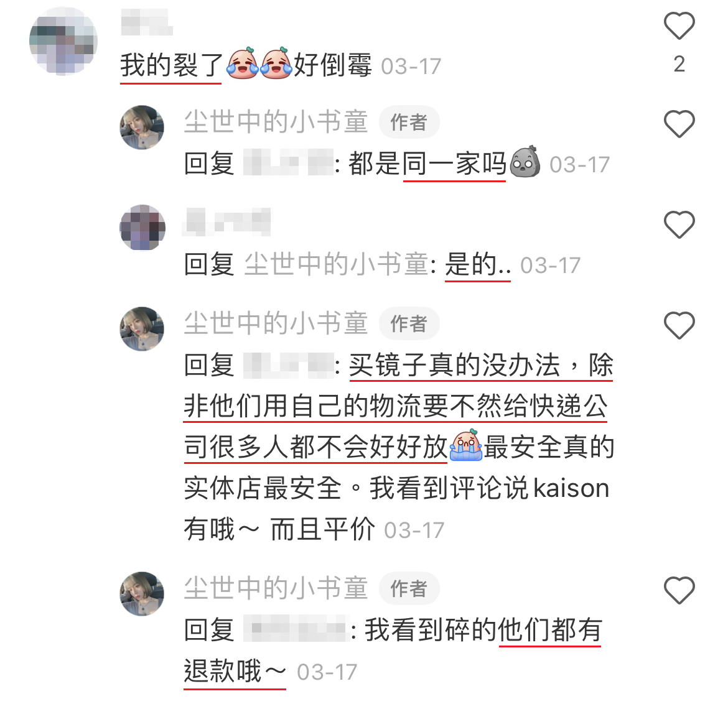Screen dimensions: 728x704
Task: Open the blurred avatar beside '是的..' reply
Action: tap(142, 228)
